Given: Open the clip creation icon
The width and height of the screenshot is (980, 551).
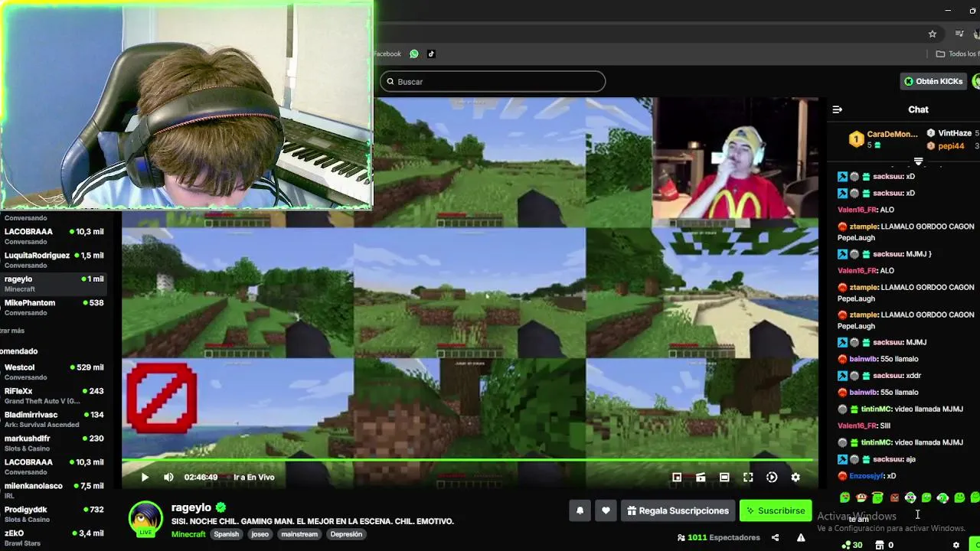Looking at the screenshot, I should 701,477.
